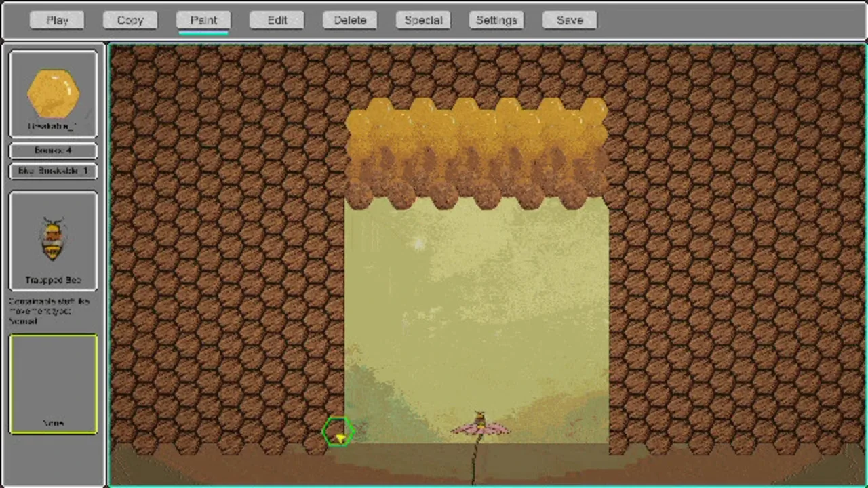868x488 pixels.
Task: Save the level with Save button
Action: click(570, 20)
